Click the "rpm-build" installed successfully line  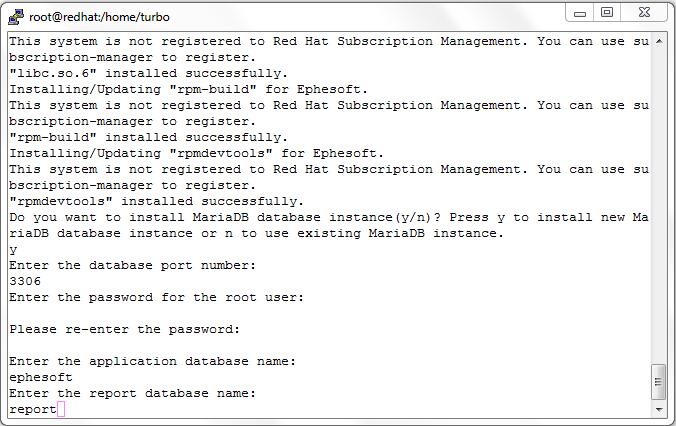(149, 137)
